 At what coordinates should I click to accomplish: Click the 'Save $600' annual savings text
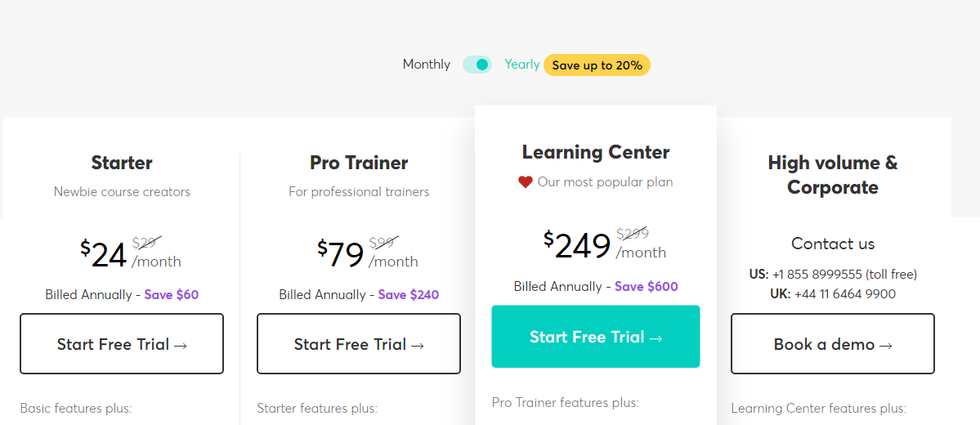(x=646, y=287)
